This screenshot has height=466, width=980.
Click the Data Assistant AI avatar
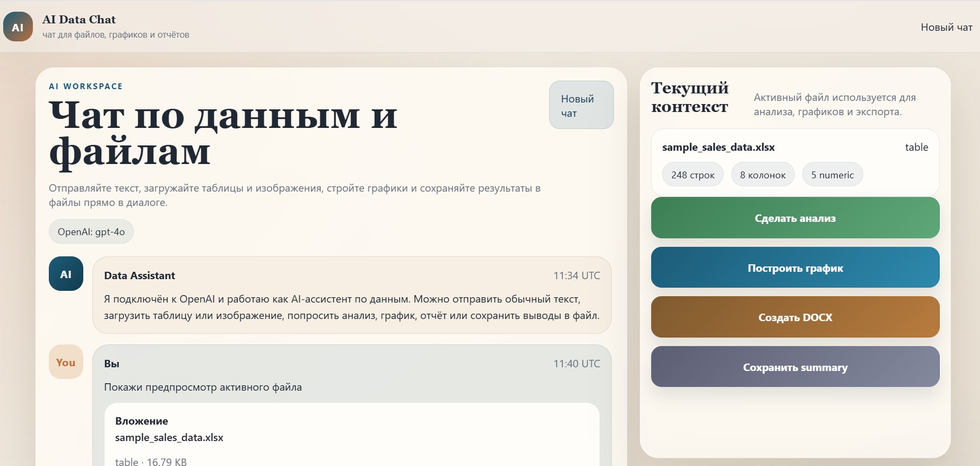coord(66,274)
